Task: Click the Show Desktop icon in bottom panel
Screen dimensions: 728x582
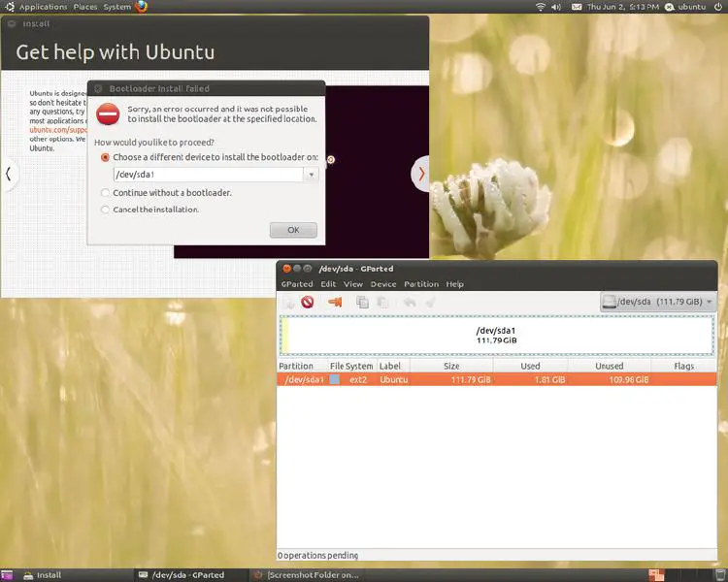Action: click(x=7, y=575)
